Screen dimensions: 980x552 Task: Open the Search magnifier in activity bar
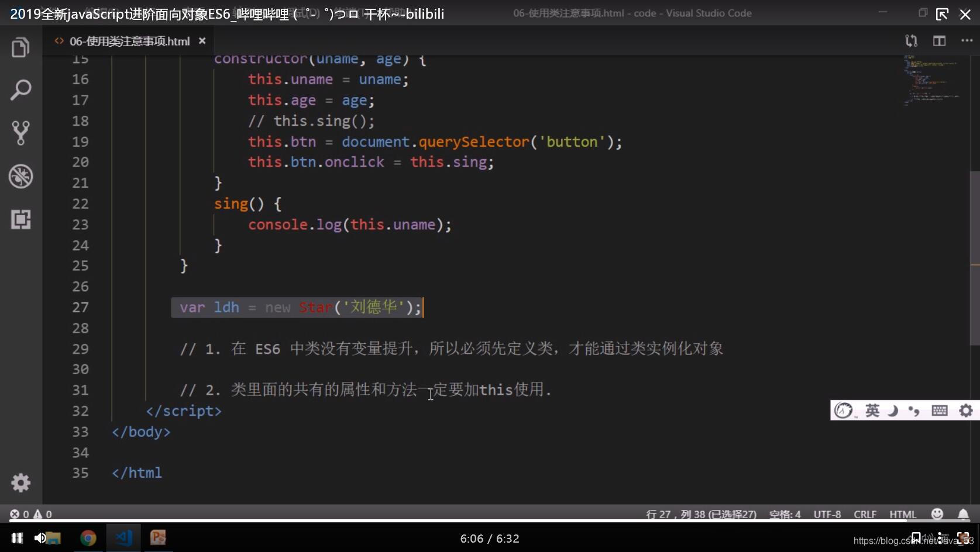20,90
